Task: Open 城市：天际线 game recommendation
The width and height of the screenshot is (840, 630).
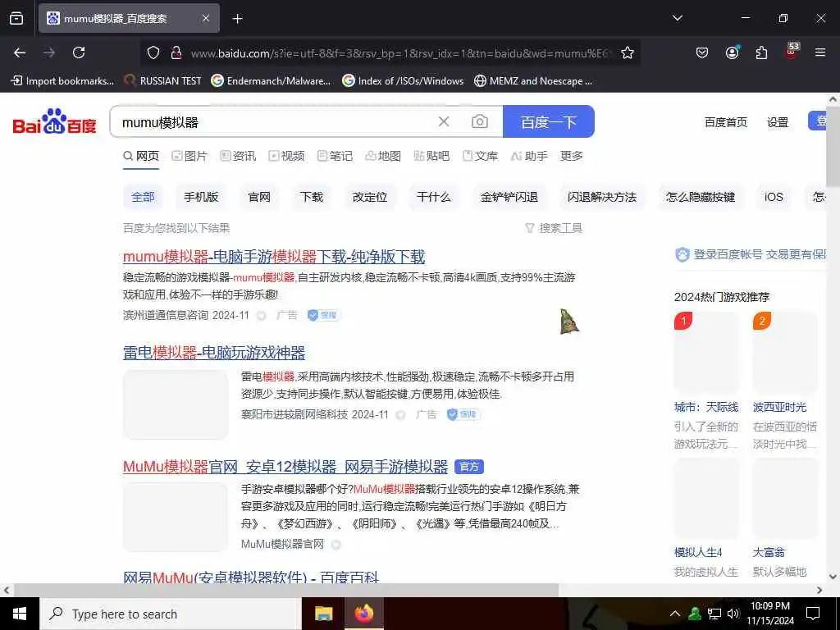Action: 706,407
